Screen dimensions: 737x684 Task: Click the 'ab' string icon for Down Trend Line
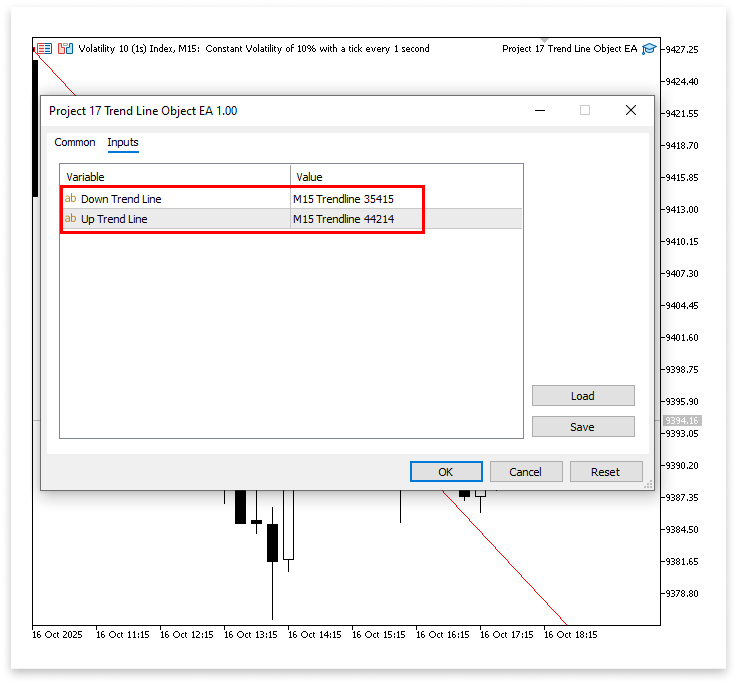[71, 198]
